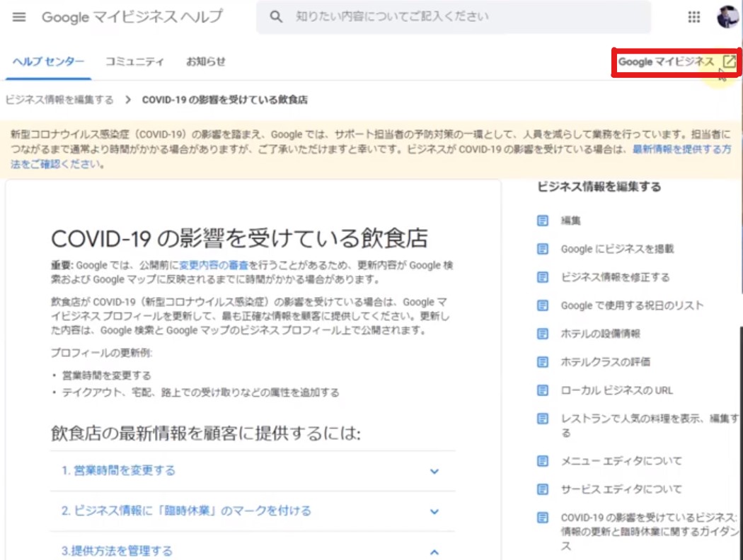
Task: Open Google にビジネスを掲載 sidebar article
Action: pos(617,249)
